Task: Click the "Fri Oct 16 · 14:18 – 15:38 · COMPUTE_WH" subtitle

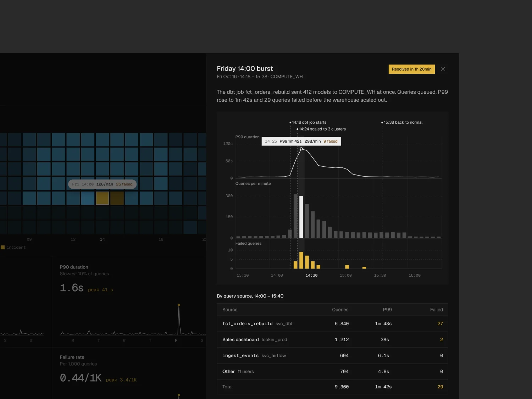Action: tap(260, 77)
